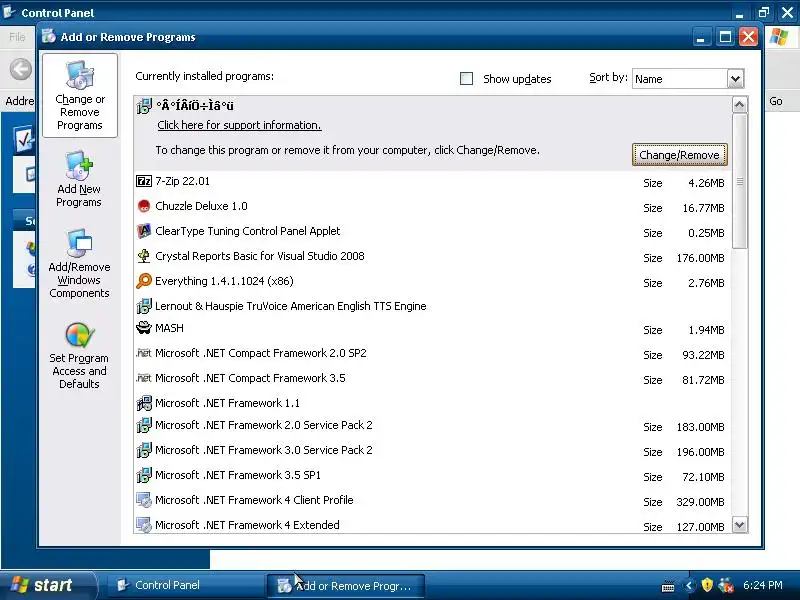Click here for support information link
Image resolution: width=800 pixels, height=600 pixels.
click(239, 125)
